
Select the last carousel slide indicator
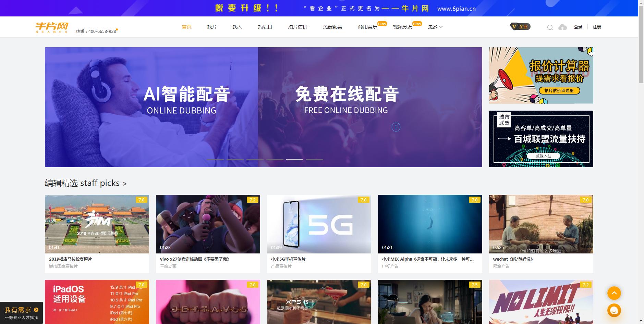(315, 159)
